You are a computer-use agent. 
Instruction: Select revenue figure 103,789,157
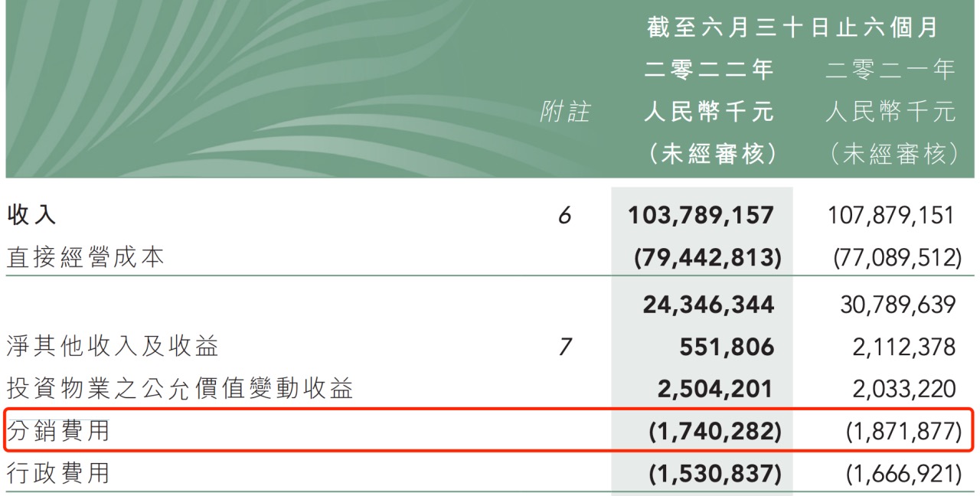[701, 215]
